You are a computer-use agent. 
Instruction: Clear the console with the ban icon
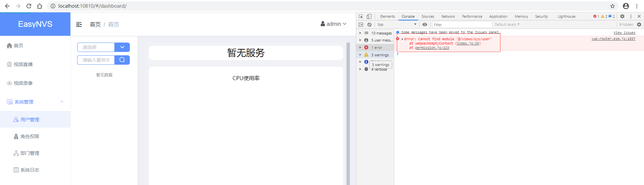(369, 24)
